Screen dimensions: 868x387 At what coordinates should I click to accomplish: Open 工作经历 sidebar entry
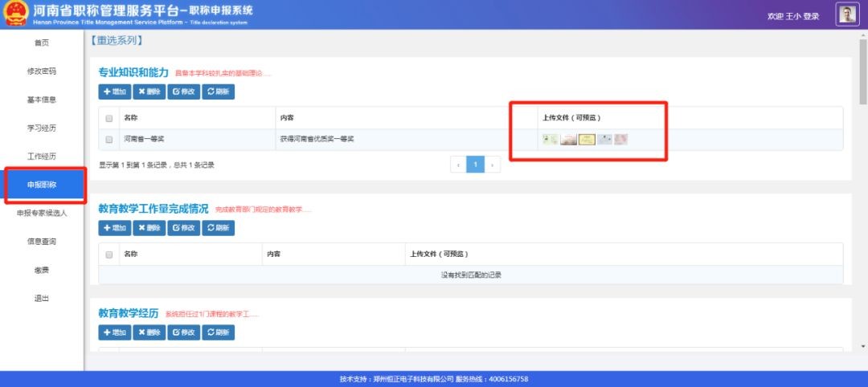coord(42,157)
